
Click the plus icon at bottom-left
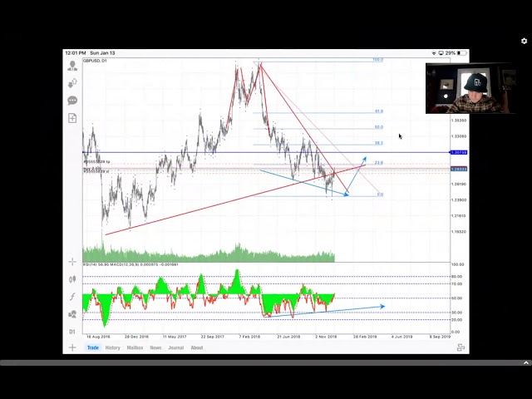(72, 347)
